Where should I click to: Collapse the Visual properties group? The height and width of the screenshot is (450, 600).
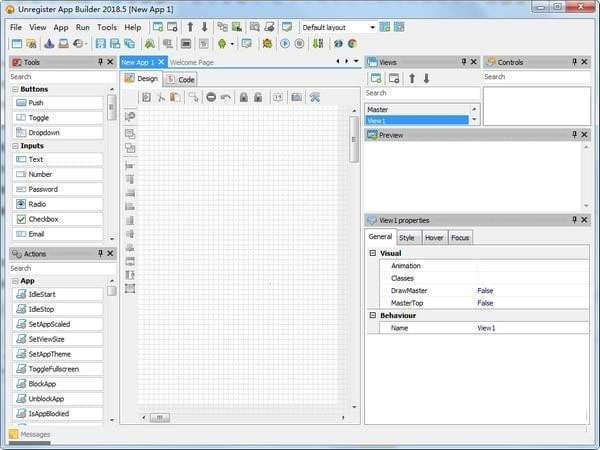tap(373, 253)
